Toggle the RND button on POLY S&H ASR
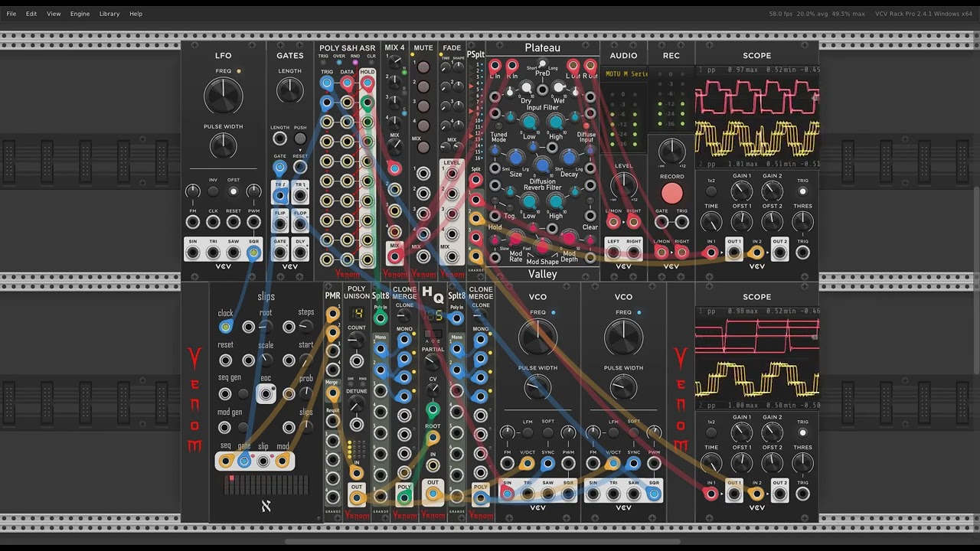The height and width of the screenshot is (551, 980). coord(354,62)
